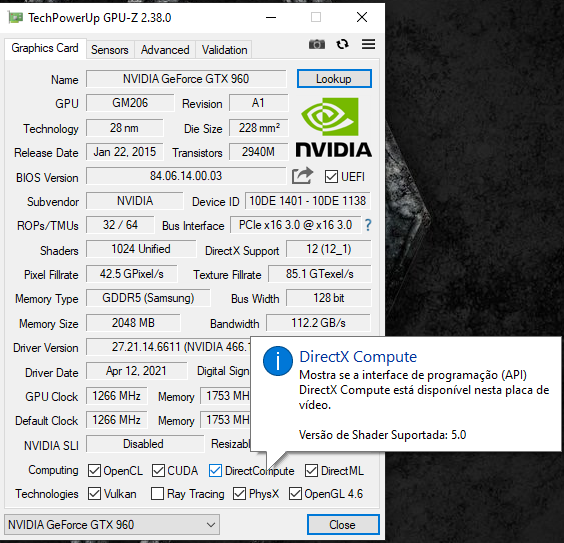Open the Validation tab
This screenshot has height=543, width=564.
[224, 50]
